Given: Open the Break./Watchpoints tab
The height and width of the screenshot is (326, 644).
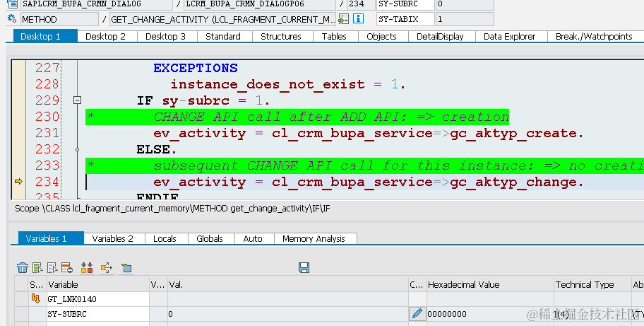Looking at the screenshot, I should 594,36.
